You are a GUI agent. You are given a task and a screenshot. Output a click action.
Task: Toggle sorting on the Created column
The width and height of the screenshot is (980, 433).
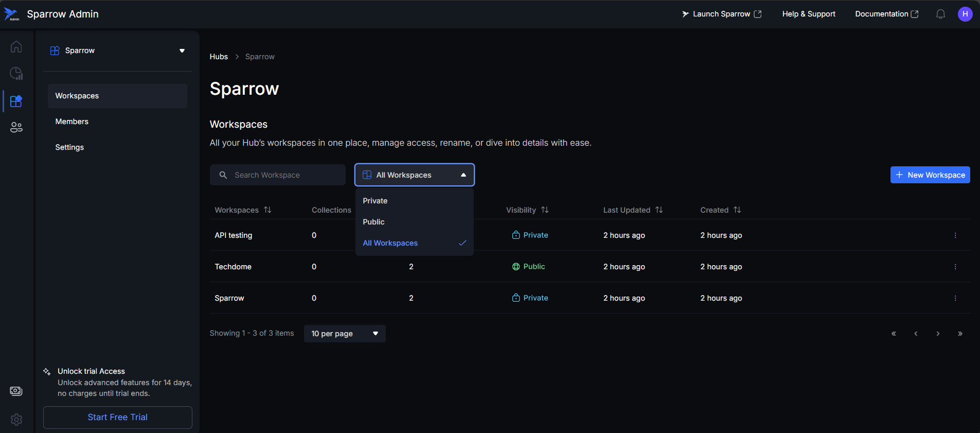click(x=737, y=210)
